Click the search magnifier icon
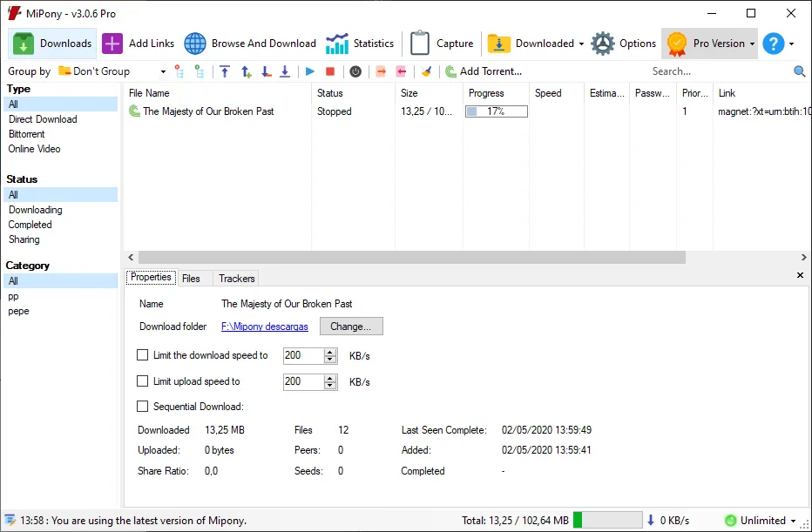The image size is (812, 532). (800, 71)
